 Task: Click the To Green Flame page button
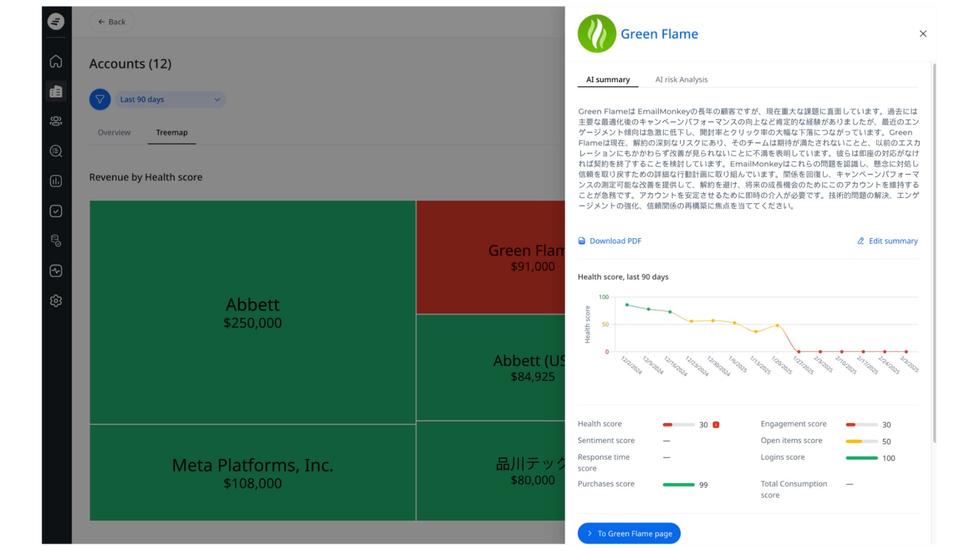(629, 533)
